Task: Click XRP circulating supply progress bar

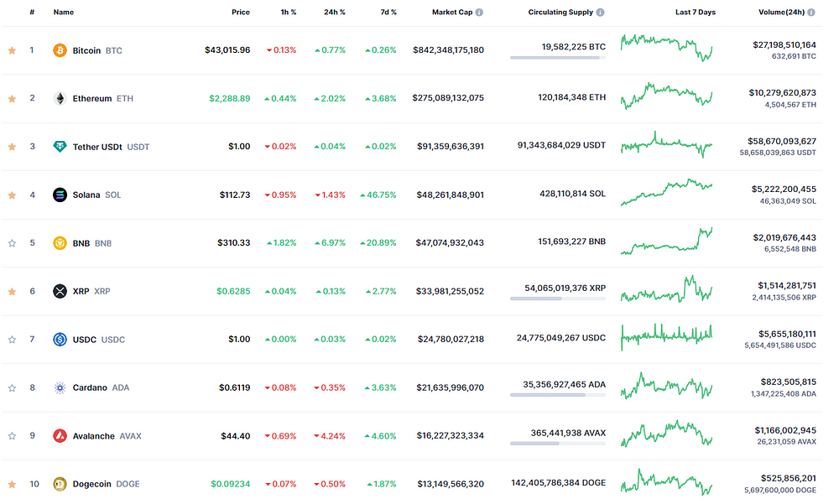Action: coord(558,299)
